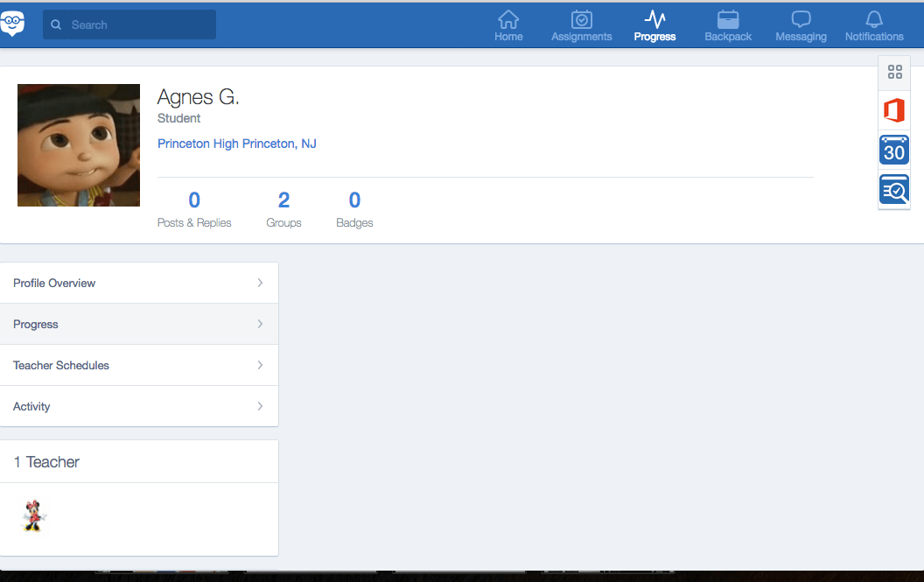The height and width of the screenshot is (582, 924).
Task: Open Princeton High Princeton, NJ link
Action: pos(237,144)
